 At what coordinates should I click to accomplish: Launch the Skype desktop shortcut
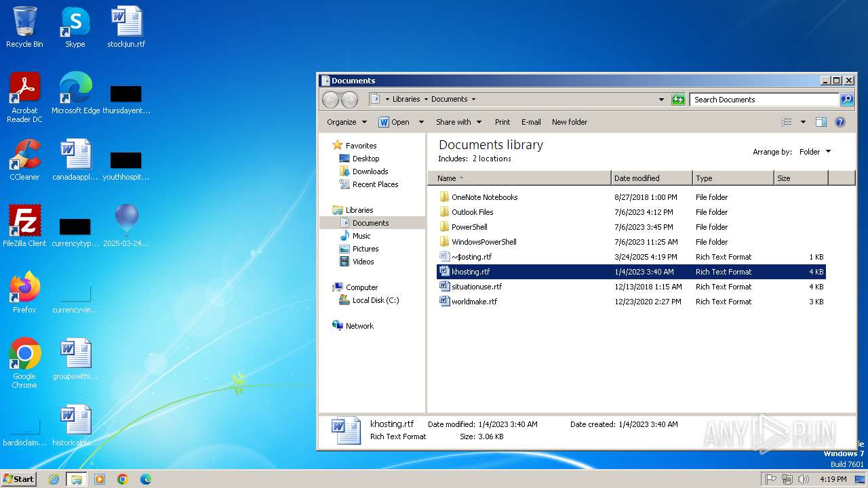(x=75, y=28)
